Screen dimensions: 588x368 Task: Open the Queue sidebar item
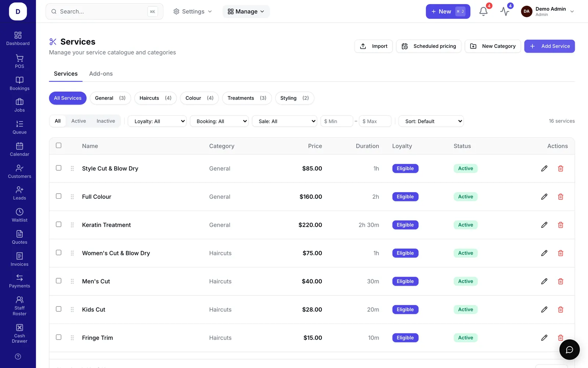[19, 127]
